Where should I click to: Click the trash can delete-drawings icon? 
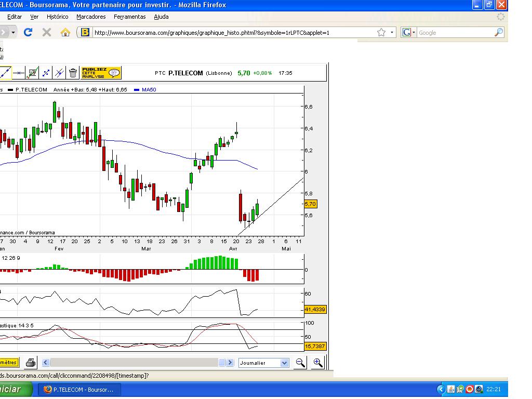[73, 73]
